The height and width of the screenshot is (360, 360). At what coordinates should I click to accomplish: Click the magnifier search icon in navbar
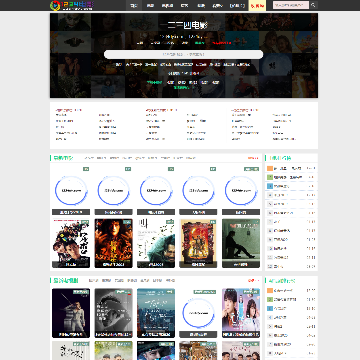(313, 5)
